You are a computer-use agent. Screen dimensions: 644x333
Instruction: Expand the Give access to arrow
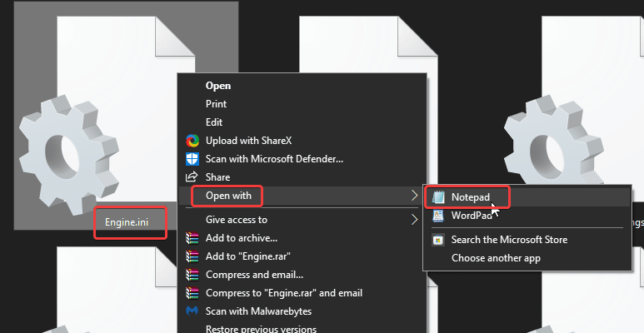414,220
